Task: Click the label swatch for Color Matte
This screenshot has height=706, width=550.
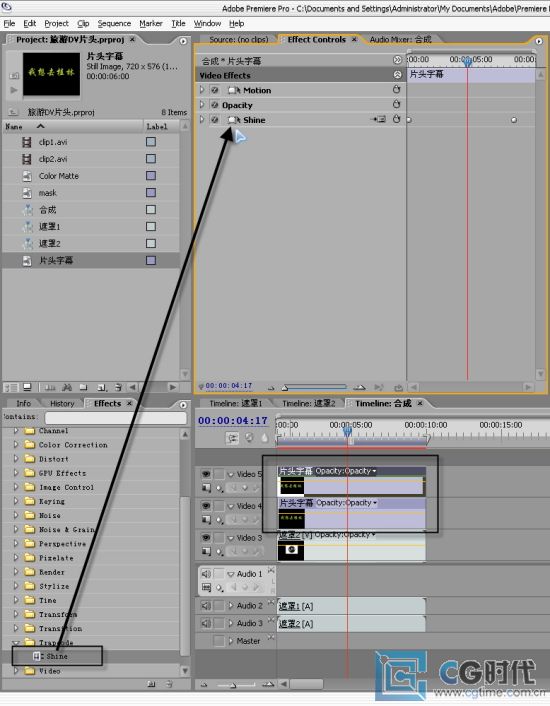Action: tap(151, 176)
